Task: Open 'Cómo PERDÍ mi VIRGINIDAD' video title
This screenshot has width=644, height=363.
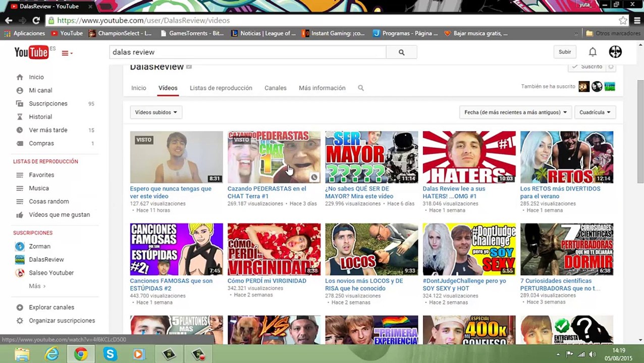Action: click(267, 281)
